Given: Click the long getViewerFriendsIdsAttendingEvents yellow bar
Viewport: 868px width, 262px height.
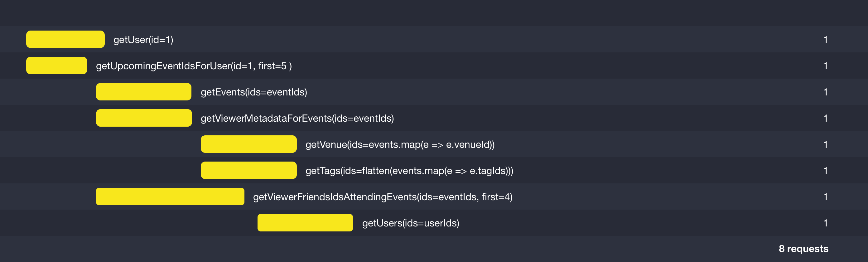Looking at the screenshot, I should tap(170, 196).
